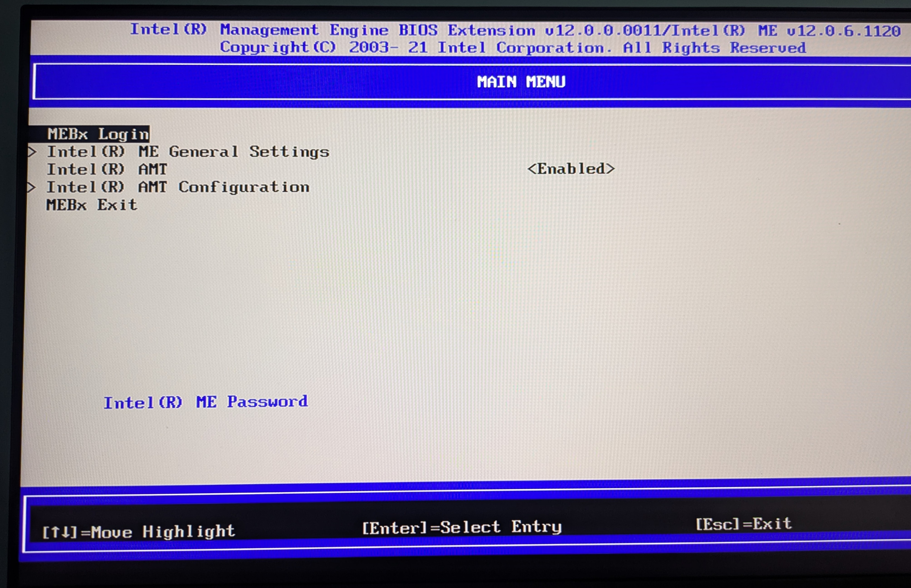Click the MAIN MENU title bar
911x588 pixels.
[x=522, y=81]
